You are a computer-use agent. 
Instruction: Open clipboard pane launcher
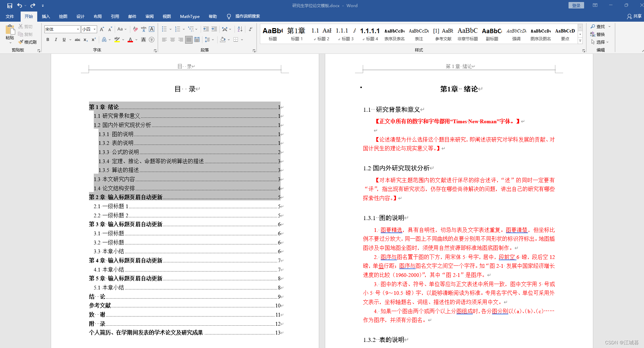(39, 50)
